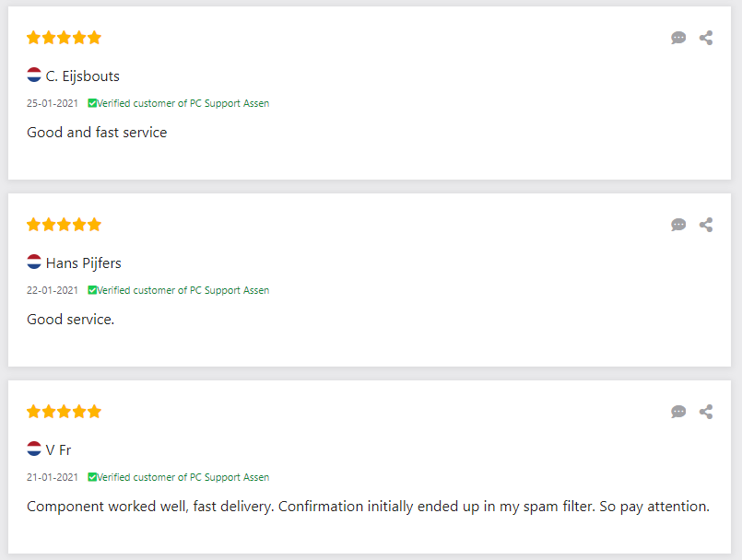This screenshot has width=742, height=560.
Task: Share the V Fr review
Action: [706, 412]
